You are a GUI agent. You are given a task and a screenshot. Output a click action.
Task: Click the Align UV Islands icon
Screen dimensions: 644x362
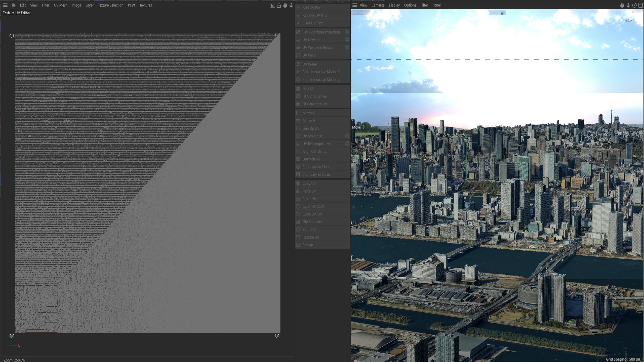298,151
